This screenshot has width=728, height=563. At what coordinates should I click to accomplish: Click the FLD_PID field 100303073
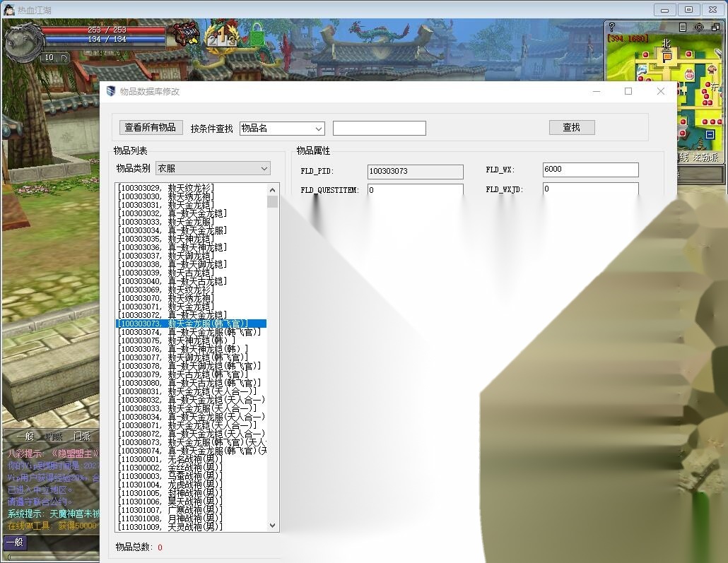click(x=415, y=171)
